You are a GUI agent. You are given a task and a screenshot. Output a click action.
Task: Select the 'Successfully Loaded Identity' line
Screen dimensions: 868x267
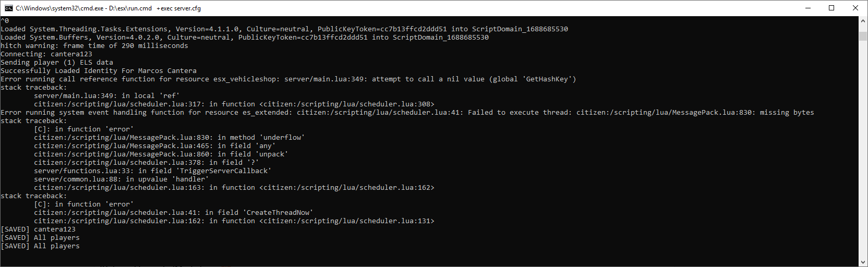[99, 71]
